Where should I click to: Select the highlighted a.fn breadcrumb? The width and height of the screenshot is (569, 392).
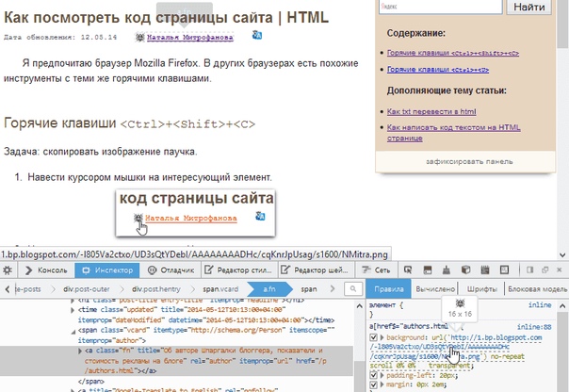click(269, 289)
